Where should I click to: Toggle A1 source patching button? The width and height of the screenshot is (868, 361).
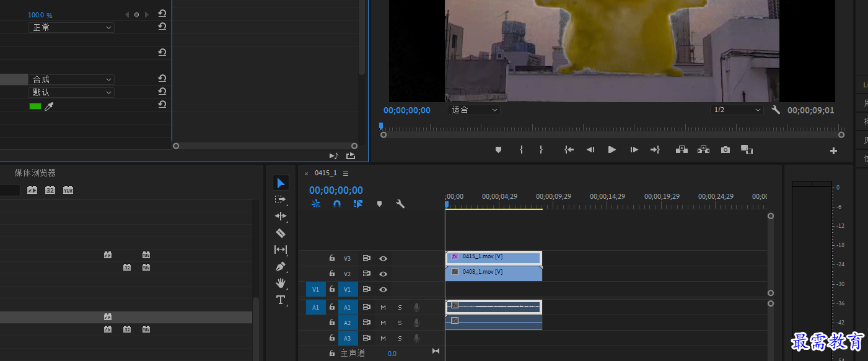pos(315,307)
